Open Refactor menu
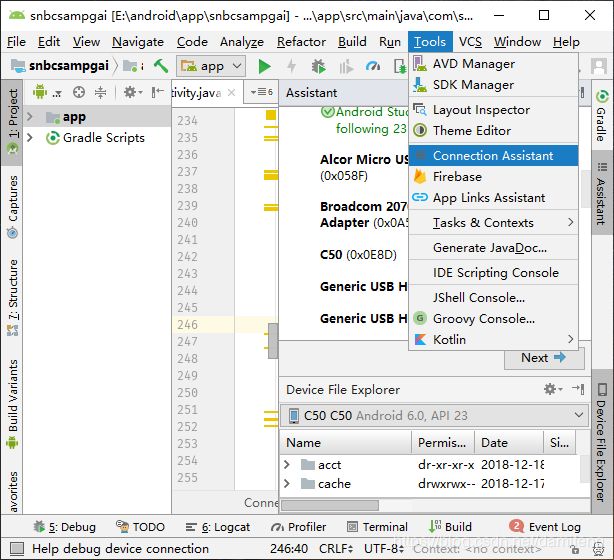 pyautogui.click(x=301, y=42)
